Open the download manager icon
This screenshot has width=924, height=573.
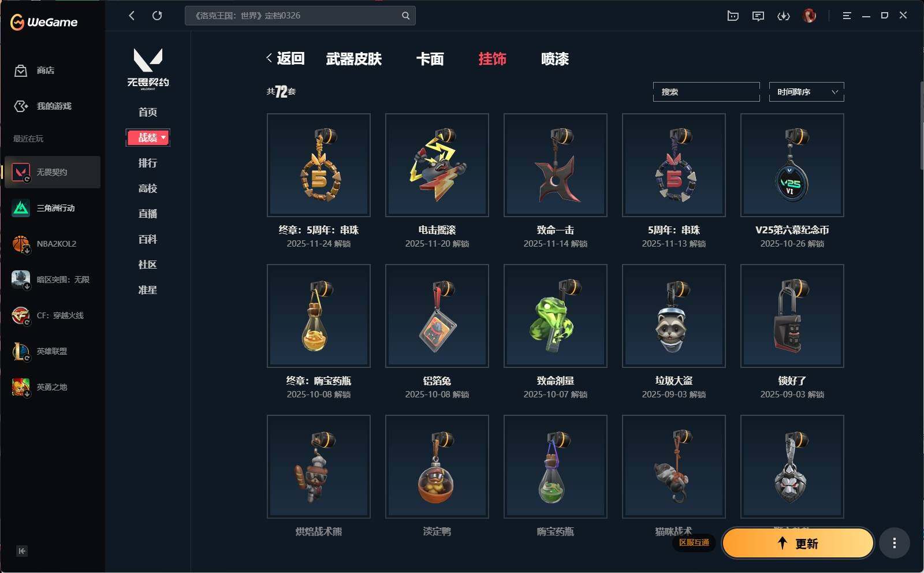pos(783,16)
